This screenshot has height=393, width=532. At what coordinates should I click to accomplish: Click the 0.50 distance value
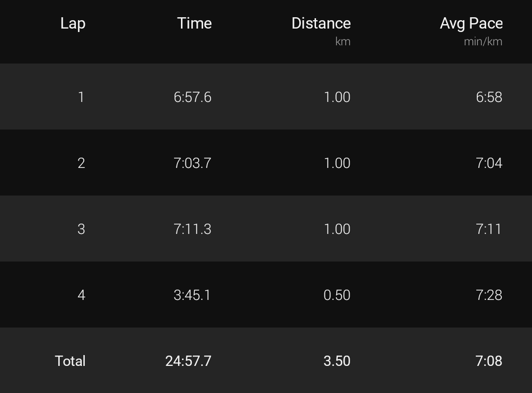337,295
